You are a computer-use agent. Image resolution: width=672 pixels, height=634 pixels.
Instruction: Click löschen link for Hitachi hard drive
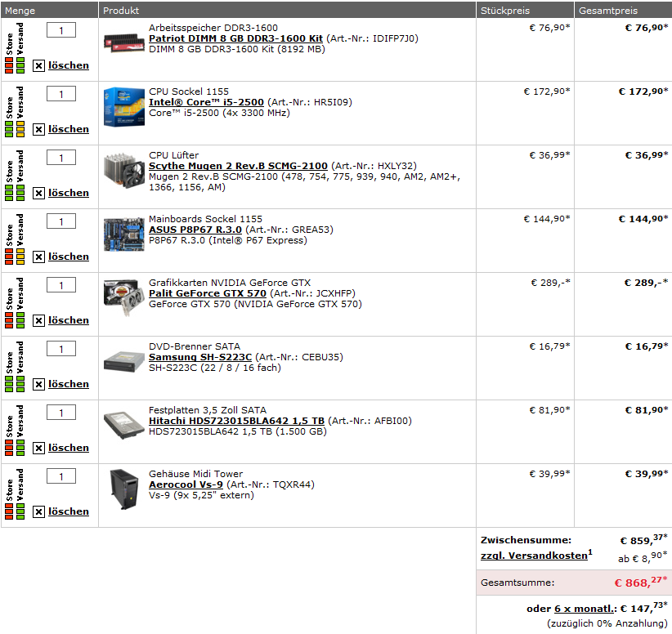pos(69,448)
